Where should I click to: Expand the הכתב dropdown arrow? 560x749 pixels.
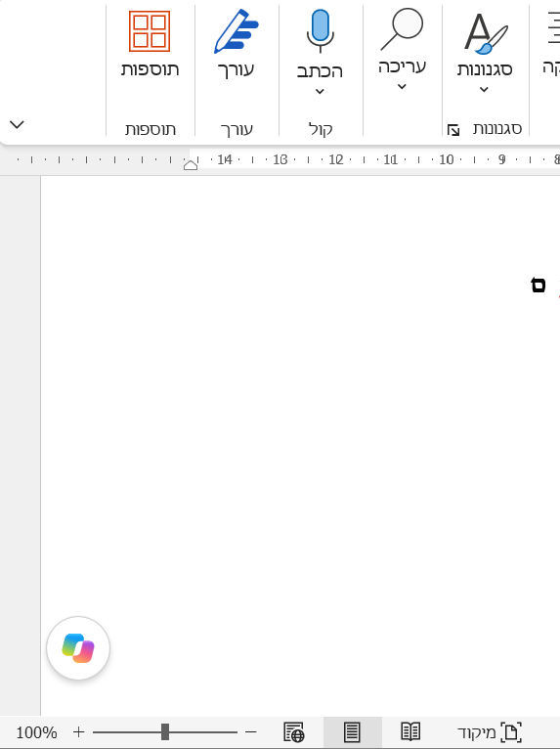pos(320,91)
